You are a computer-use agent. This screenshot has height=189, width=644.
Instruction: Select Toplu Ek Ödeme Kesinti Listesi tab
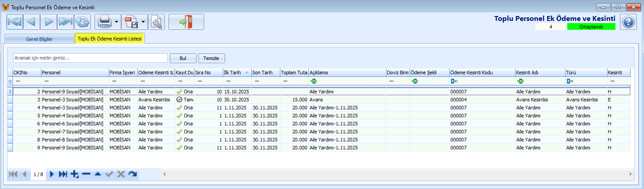click(110, 39)
